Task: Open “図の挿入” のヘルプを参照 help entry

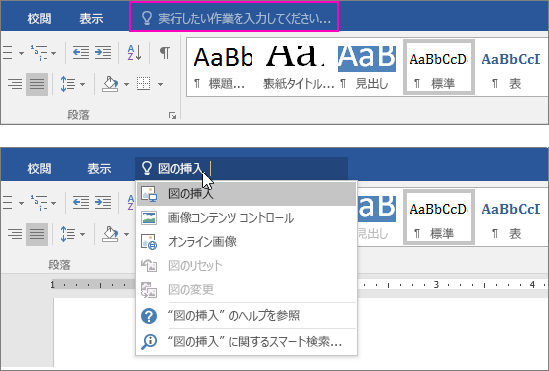Action: pos(246,316)
